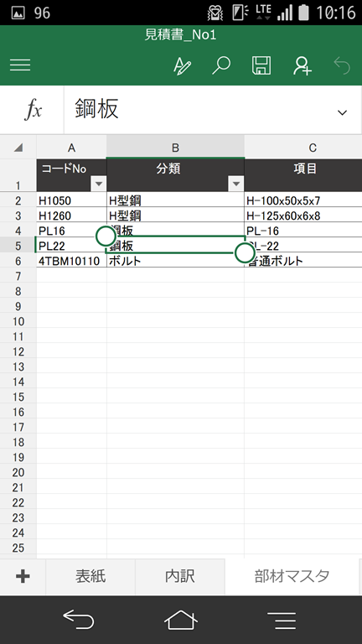Expand the formula bar chevron
Screen dimensions: 362x644
click(342, 112)
